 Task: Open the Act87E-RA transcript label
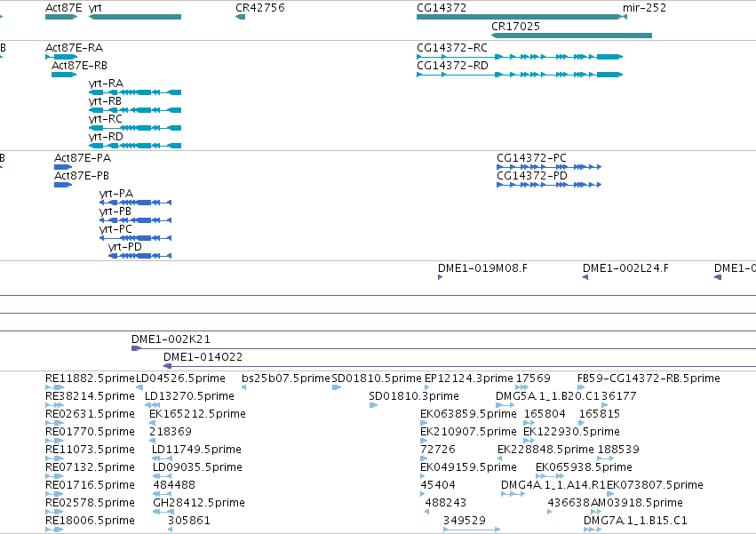coord(74,48)
